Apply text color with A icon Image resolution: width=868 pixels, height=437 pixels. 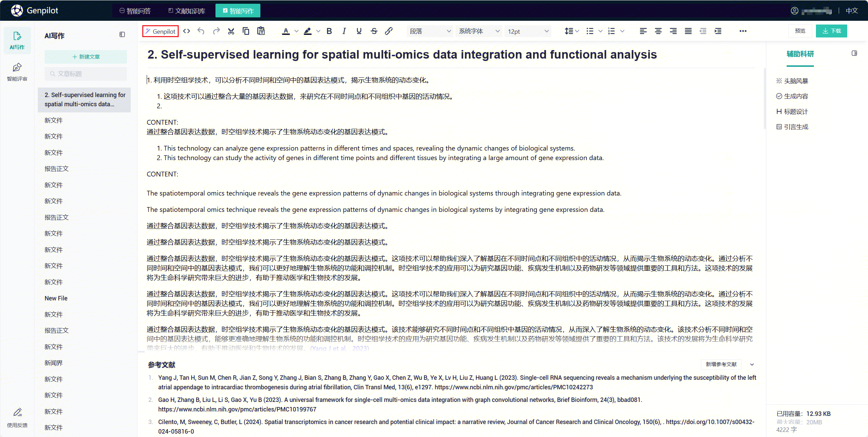click(286, 31)
